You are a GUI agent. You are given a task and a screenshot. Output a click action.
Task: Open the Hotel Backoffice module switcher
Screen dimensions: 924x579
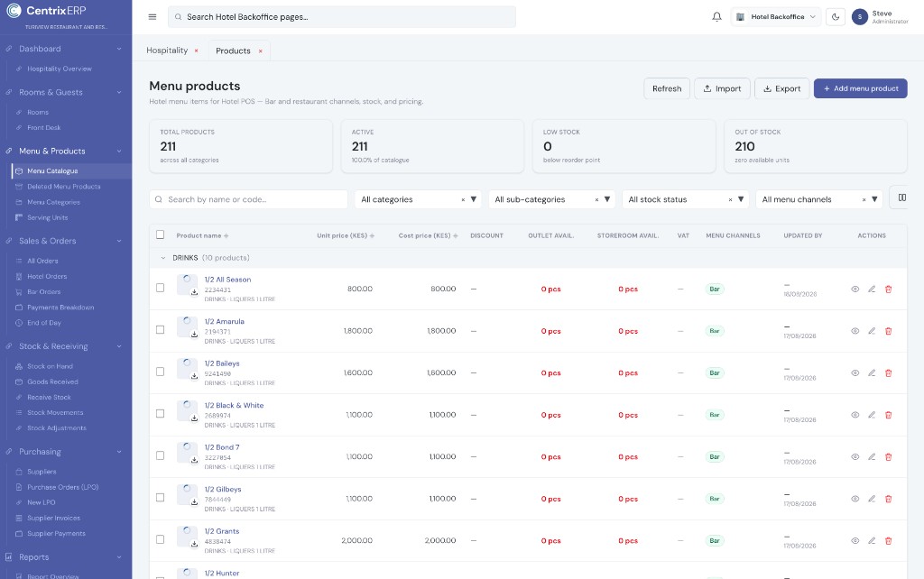point(776,17)
